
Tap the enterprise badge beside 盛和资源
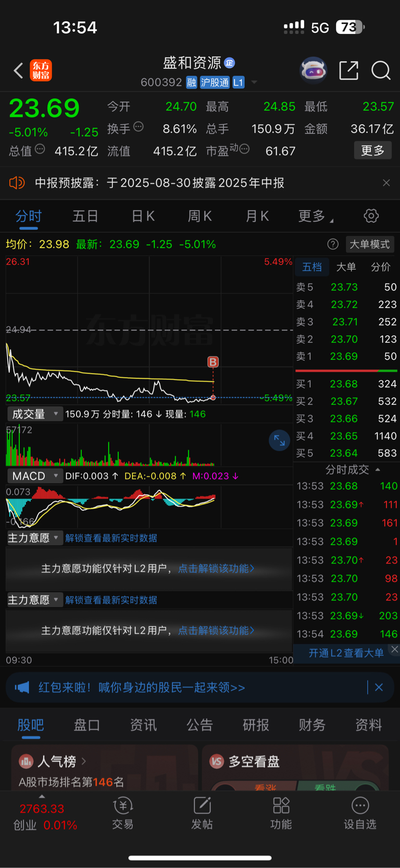(x=229, y=63)
